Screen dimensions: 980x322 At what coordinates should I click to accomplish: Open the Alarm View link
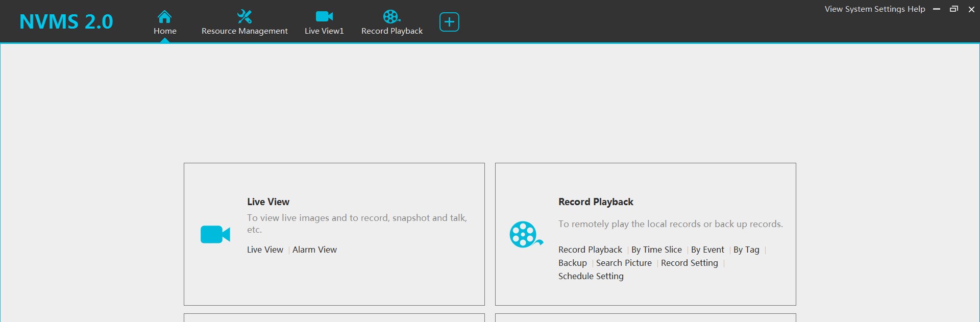(x=314, y=250)
